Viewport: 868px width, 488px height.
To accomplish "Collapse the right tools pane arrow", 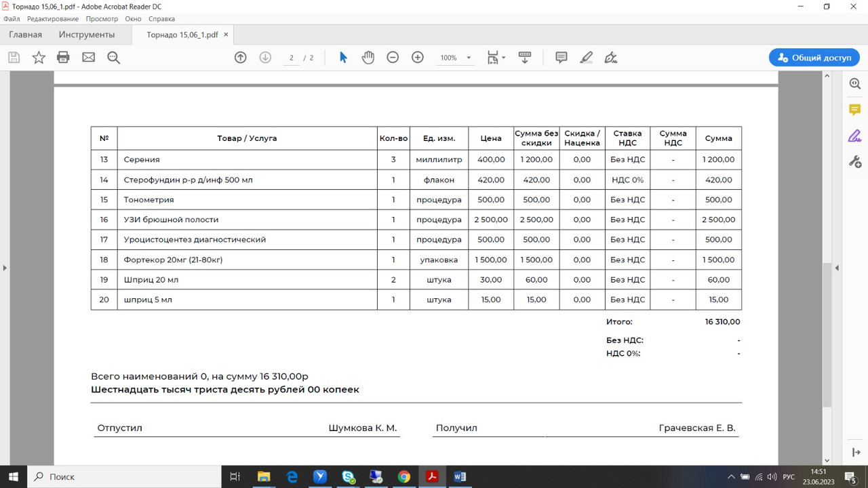I will pos(837,268).
